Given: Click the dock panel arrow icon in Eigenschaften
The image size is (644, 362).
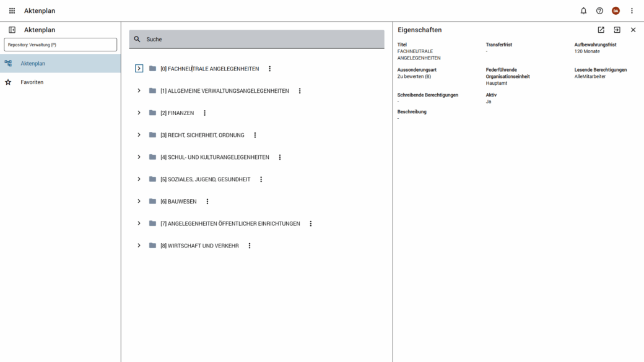Looking at the screenshot, I should [617, 30].
